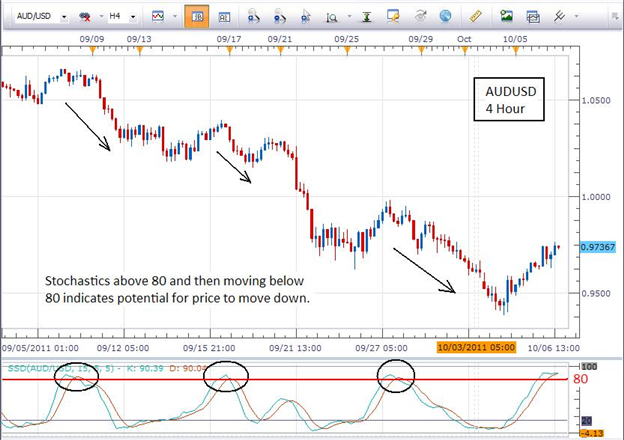This screenshot has height=440, width=624.
Task: Click the K: 90.39 indicator value
Action: pos(145,368)
